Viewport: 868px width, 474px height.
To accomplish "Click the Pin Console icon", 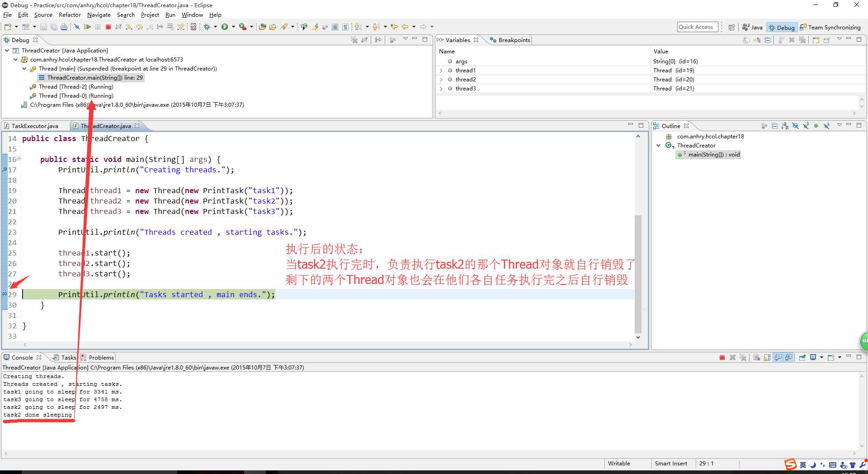I will 802,357.
